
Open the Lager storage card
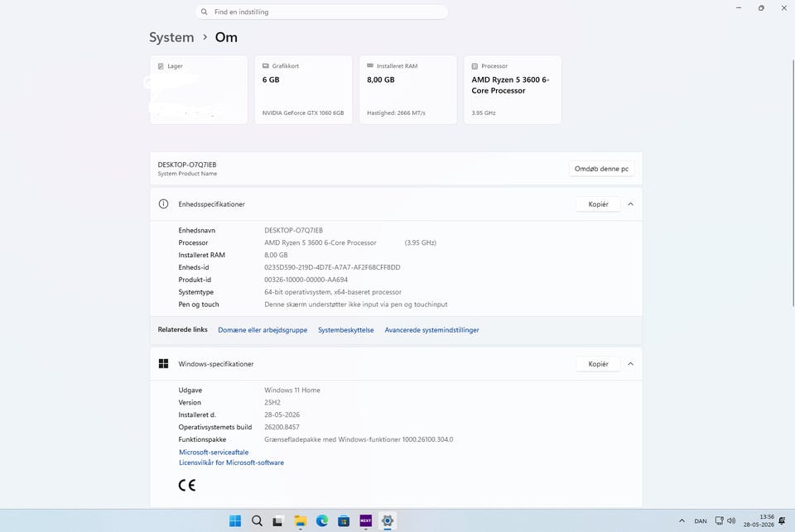[x=199, y=89]
